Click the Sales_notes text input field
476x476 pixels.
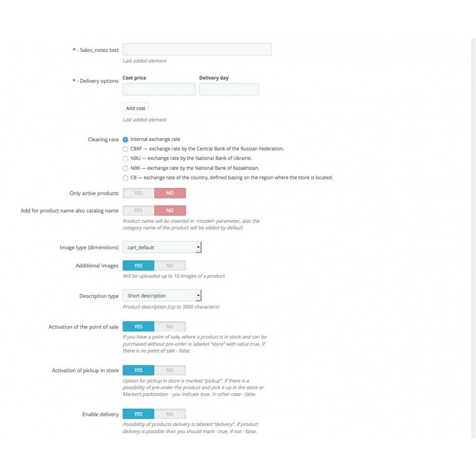197,50
